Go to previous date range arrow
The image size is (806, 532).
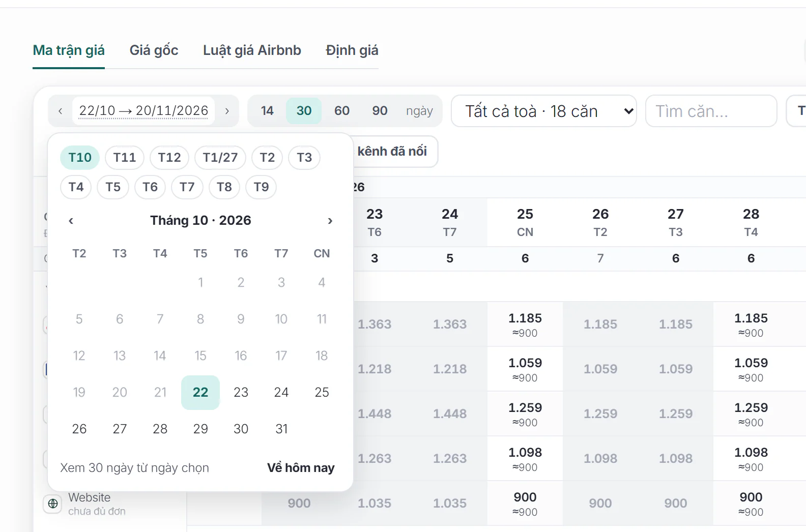point(61,111)
